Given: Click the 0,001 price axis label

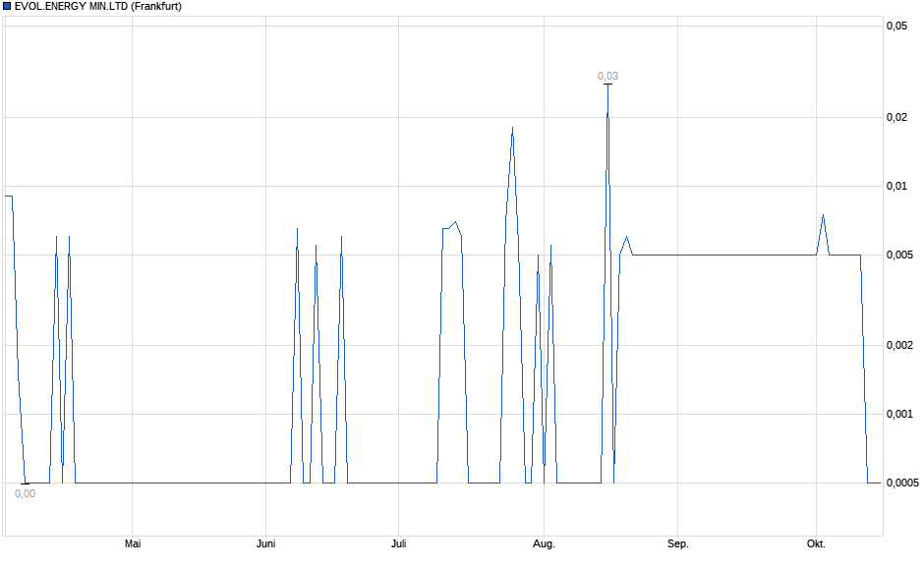Looking at the screenshot, I should [x=899, y=415].
